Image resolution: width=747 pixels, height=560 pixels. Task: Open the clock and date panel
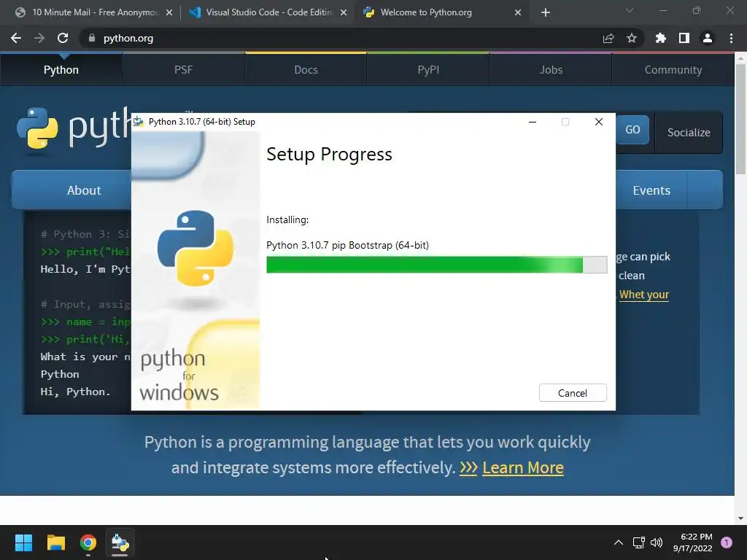(x=693, y=542)
